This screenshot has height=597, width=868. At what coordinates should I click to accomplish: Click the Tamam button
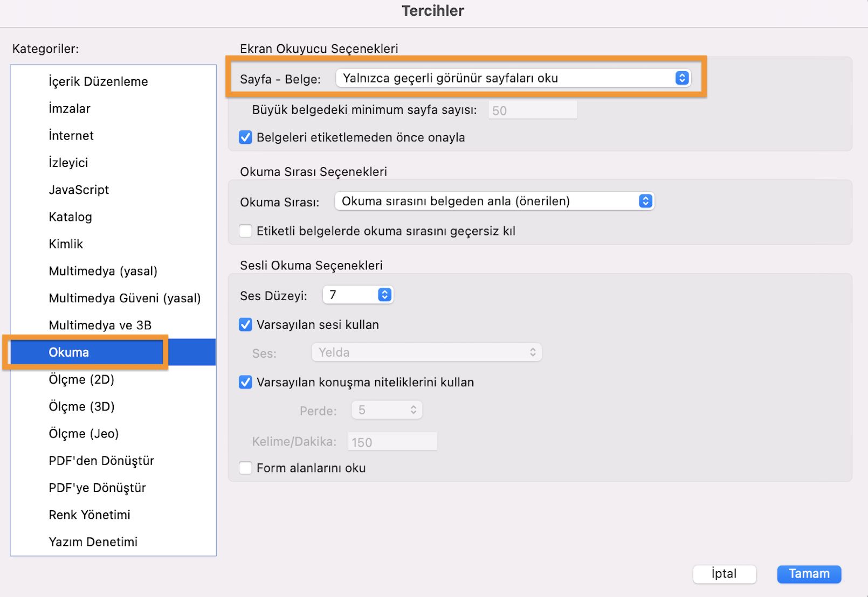(x=809, y=574)
